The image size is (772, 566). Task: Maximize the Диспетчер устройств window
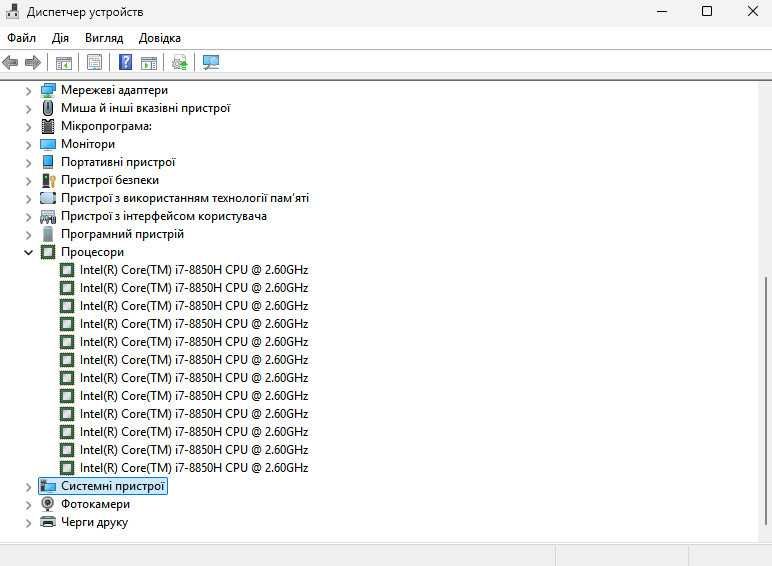[x=707, y=11]
